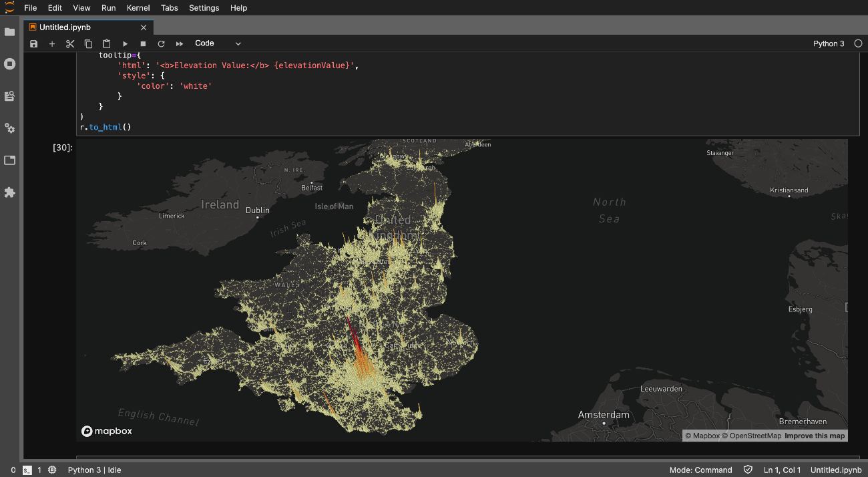Click Untitled.ipynb in the status bar
Image resolution: width=868 pixels, height=477 pixels.
[x=836, y=470]
